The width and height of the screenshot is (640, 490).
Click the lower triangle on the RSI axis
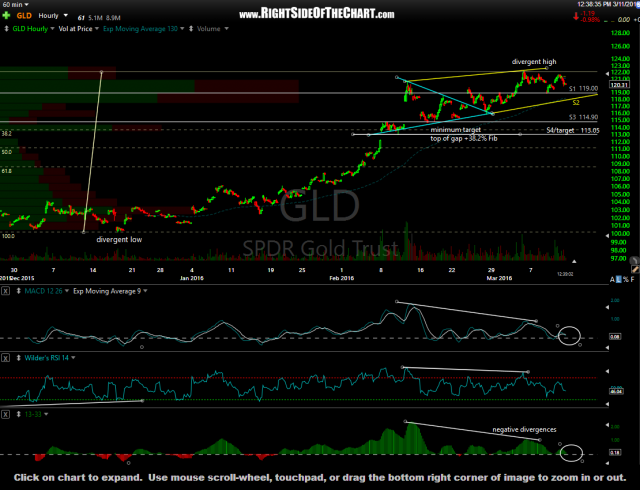(607, 404)
